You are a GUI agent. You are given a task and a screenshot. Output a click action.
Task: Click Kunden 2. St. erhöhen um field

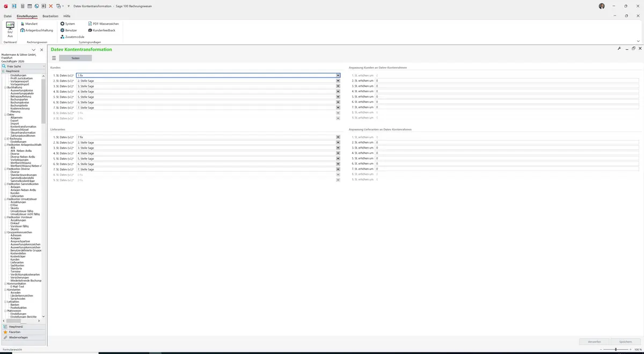[507, 80]
